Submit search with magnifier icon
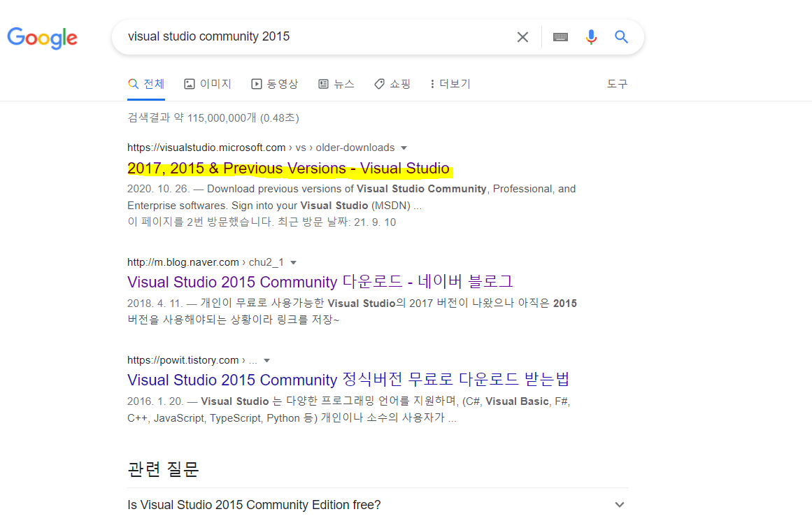Viewport: 812px width, 521px height. (621, 37)
